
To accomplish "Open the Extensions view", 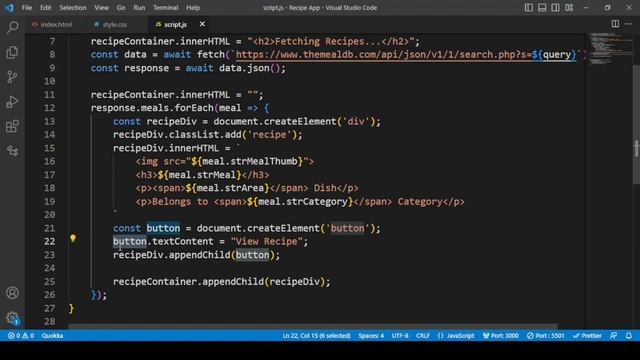I will coord(12,126).
